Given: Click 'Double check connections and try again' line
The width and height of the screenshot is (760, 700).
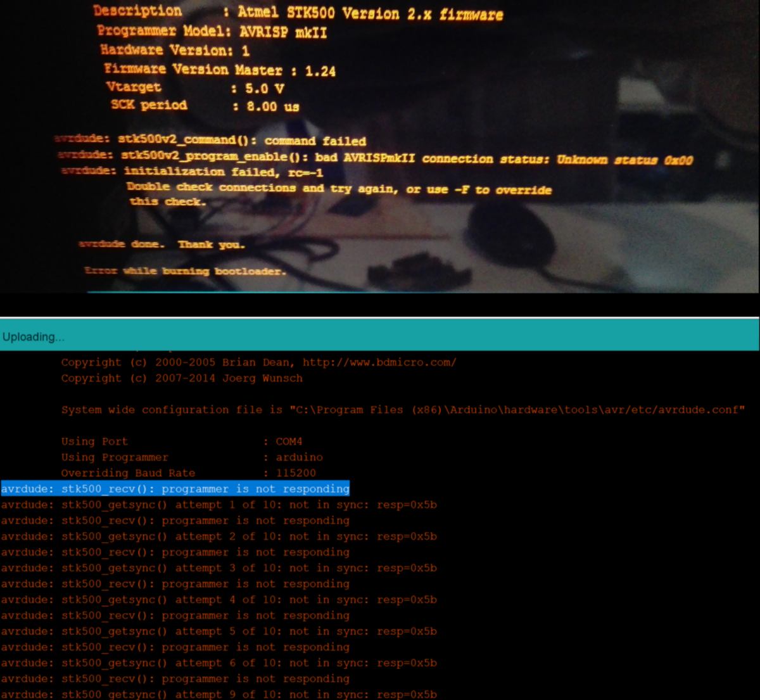Looking at the screenshot, I should 339,188.
